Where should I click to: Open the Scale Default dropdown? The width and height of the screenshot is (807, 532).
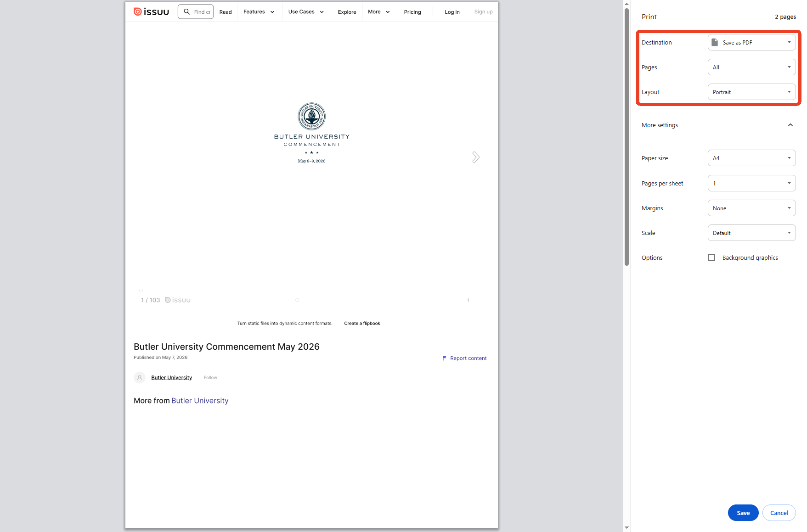click(x=751, y=233)
